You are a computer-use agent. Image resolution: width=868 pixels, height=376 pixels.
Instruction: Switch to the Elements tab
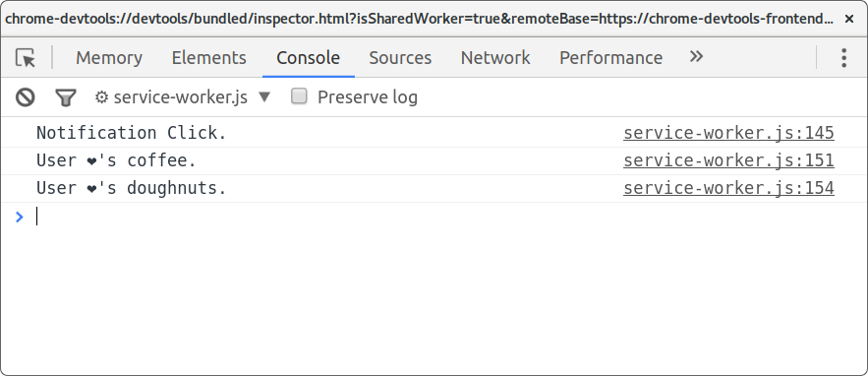pyautogui.click(x=208, y=58)
